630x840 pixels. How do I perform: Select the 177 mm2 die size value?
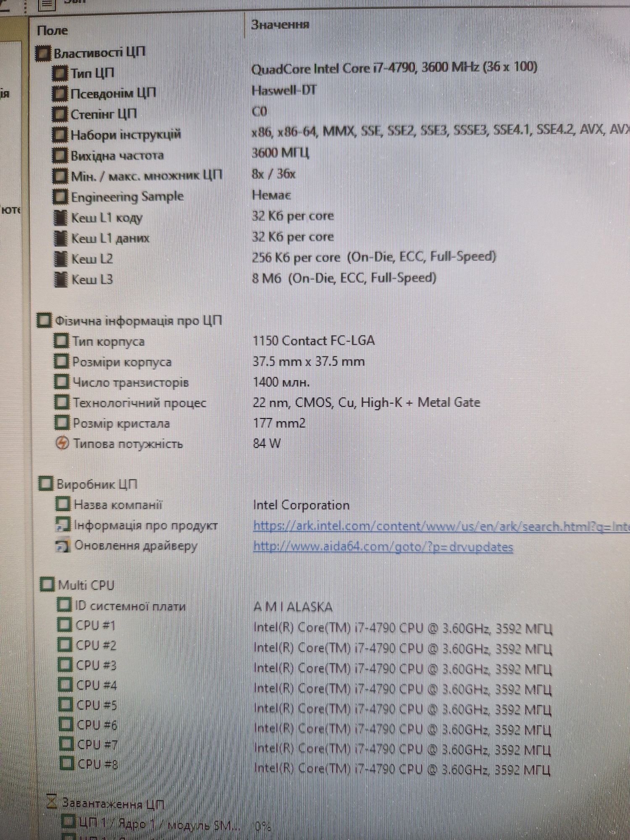tap(279, 423)
